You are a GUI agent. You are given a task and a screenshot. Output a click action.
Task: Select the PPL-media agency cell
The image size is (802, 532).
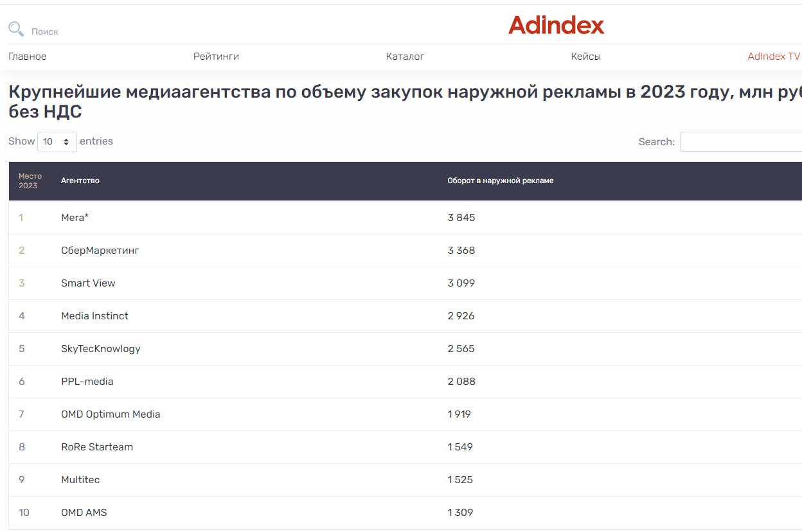pos(87,382)
